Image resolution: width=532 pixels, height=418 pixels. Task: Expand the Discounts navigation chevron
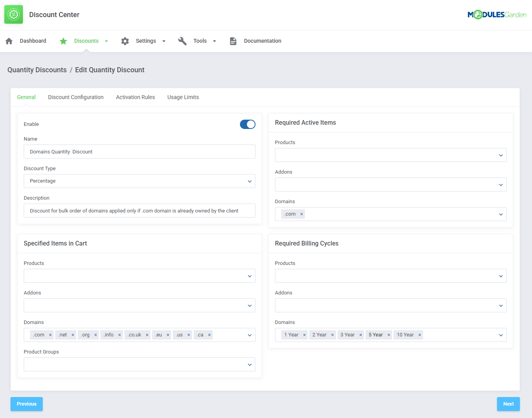(x=106, y=41)
